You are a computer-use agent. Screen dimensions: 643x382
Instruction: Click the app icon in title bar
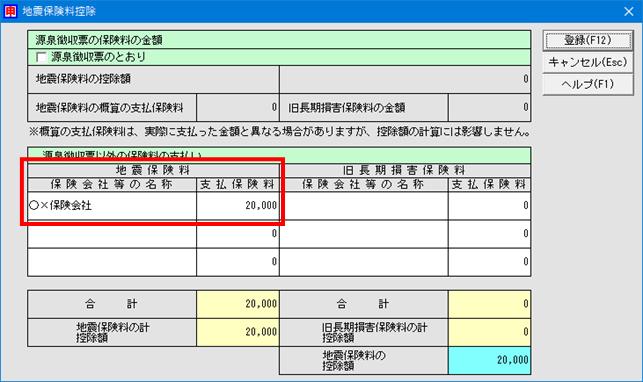click(x=10, y=11)
